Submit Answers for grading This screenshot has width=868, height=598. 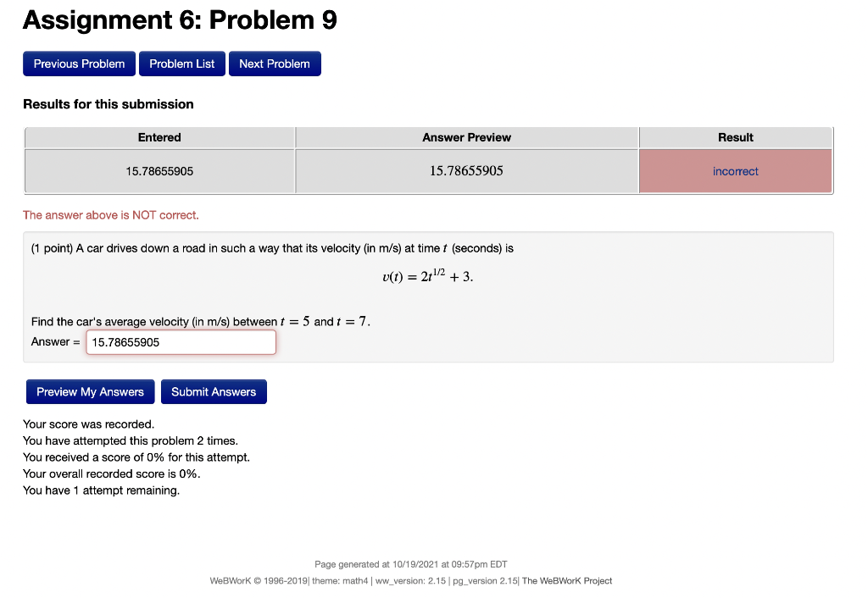point(214,391)
